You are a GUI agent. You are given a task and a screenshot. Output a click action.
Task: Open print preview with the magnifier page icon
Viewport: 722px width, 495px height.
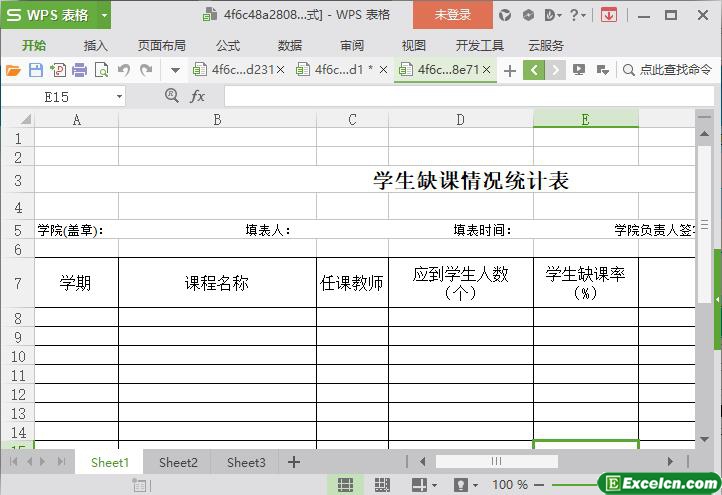tap(101, 70)
